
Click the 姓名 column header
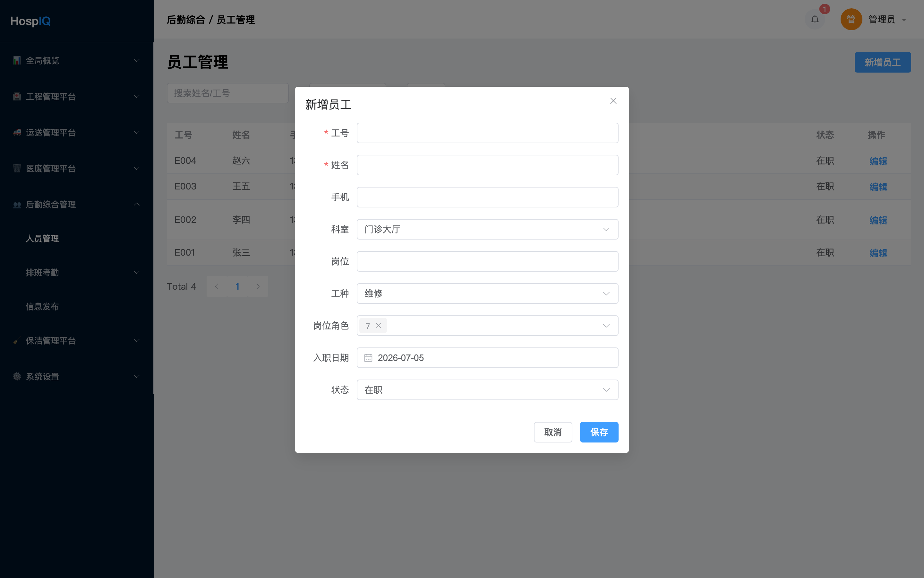click(x=241, y=135)
